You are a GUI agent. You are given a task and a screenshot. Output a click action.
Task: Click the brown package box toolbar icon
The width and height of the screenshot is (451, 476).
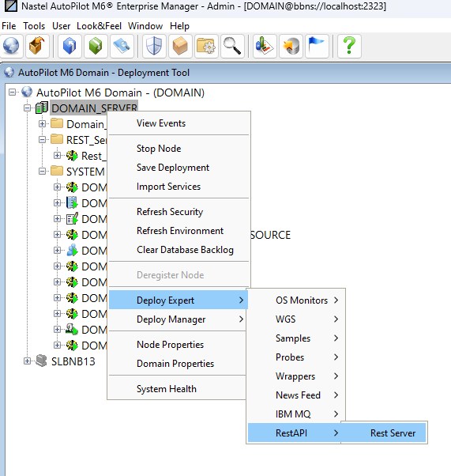point(180,46)
